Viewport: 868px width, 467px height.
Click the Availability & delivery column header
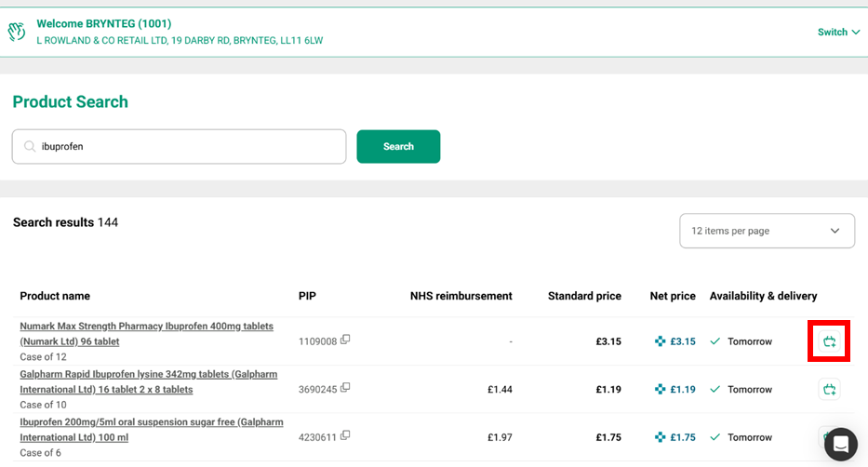coord(763,296)
